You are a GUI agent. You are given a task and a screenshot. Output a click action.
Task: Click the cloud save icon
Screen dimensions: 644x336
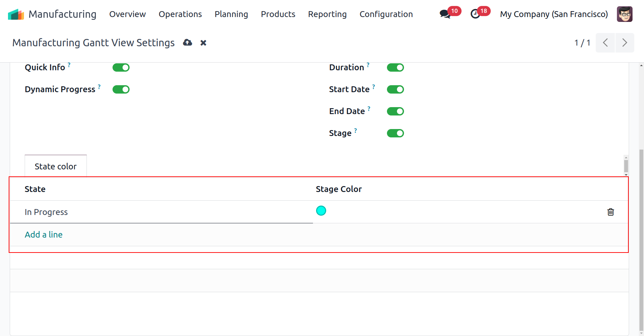point(188,43)
